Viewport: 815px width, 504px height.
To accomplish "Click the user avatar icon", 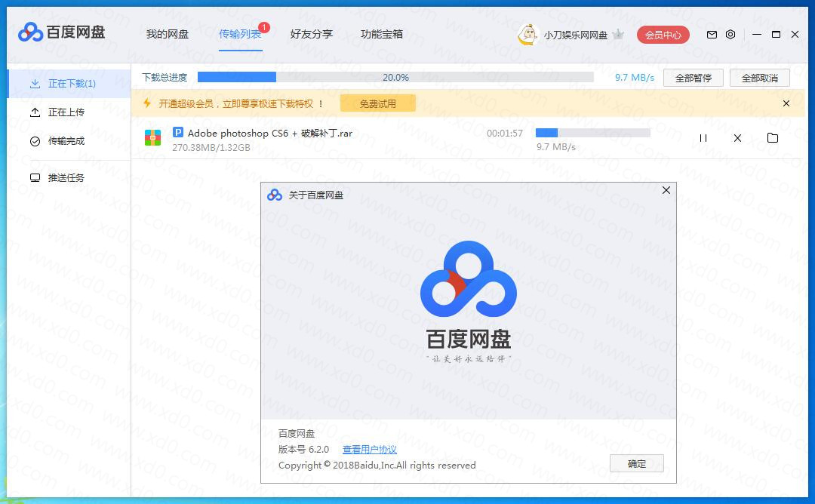I will 527,34.
